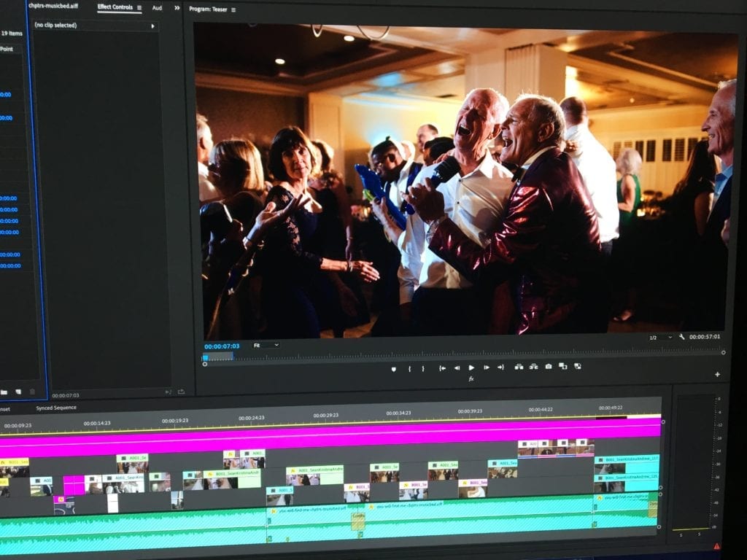Select the chptrs-musicbed.aiff tab
The image size is (747, 560).
pyautogui.click(x=53, y=6)
